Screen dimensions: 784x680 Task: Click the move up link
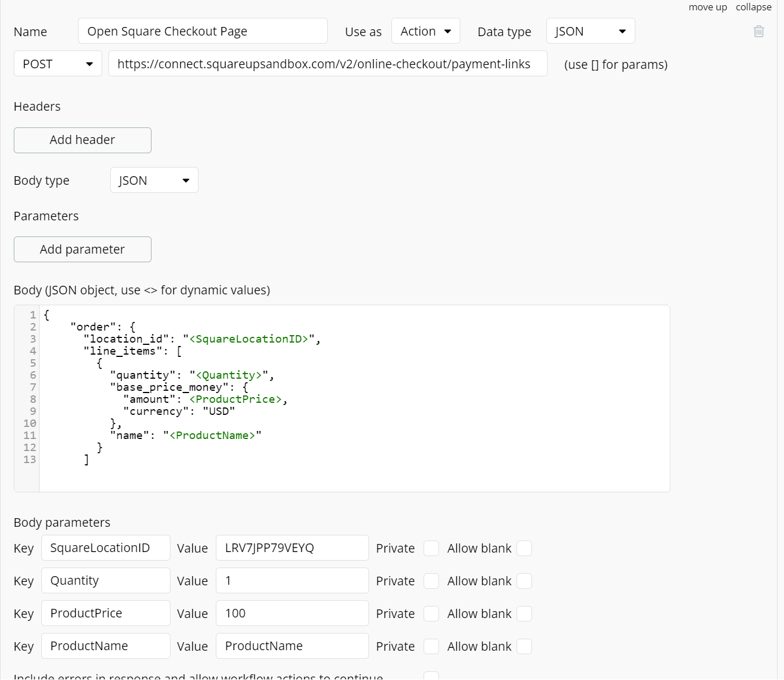(x=707, y=7)
